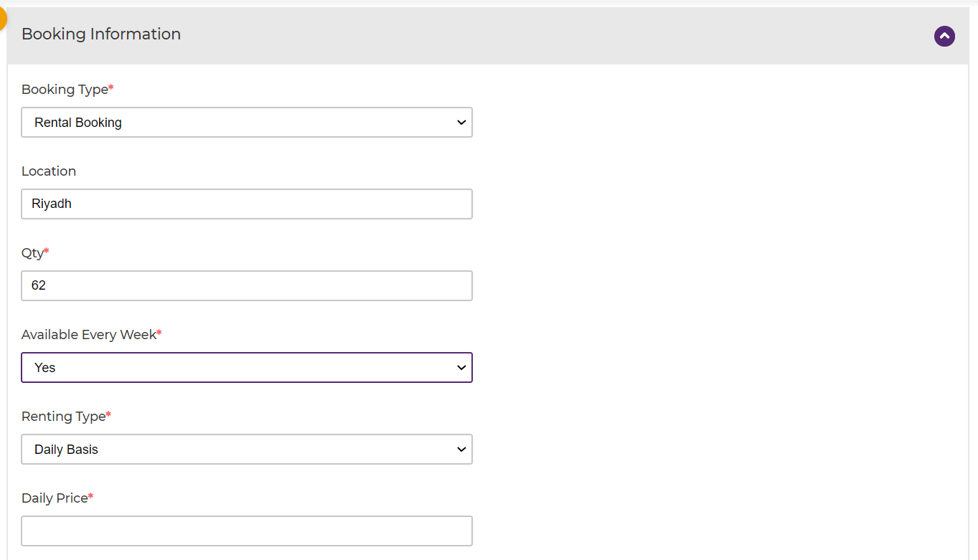Click into the Qty field showing 62
Screen dimensions: 978x560
247,286
